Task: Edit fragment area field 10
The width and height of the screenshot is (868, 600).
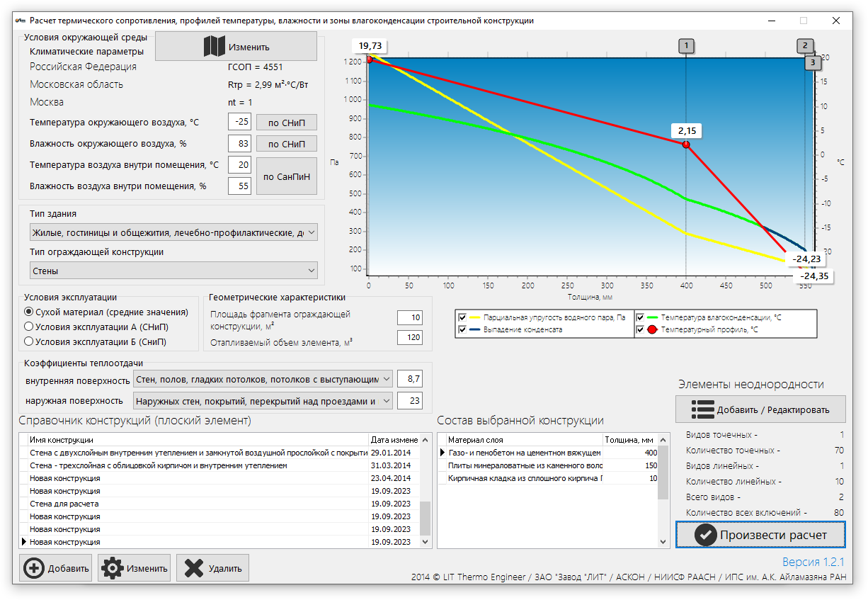Action: (409, 318)
